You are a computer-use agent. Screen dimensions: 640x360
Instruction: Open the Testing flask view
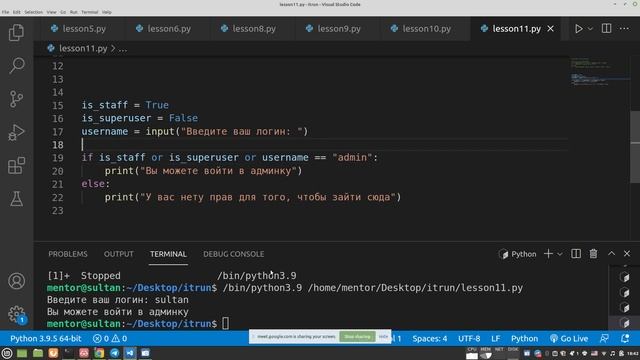[16, 199]
